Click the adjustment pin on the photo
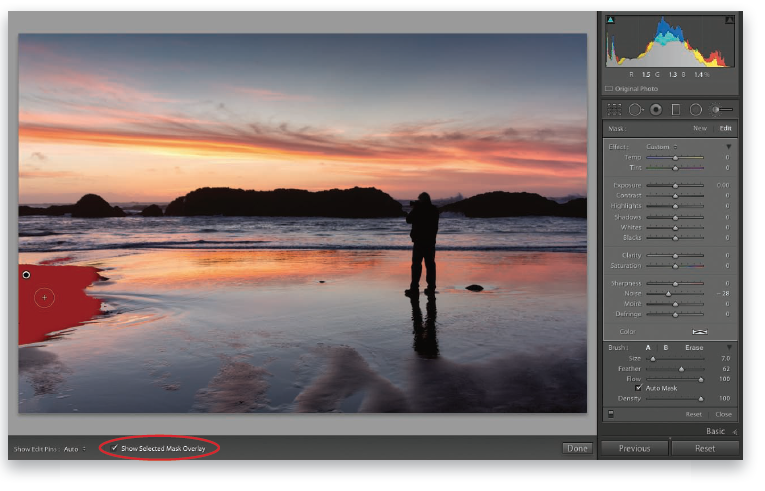This screenshot has width=765, height=491. (26, 274)
